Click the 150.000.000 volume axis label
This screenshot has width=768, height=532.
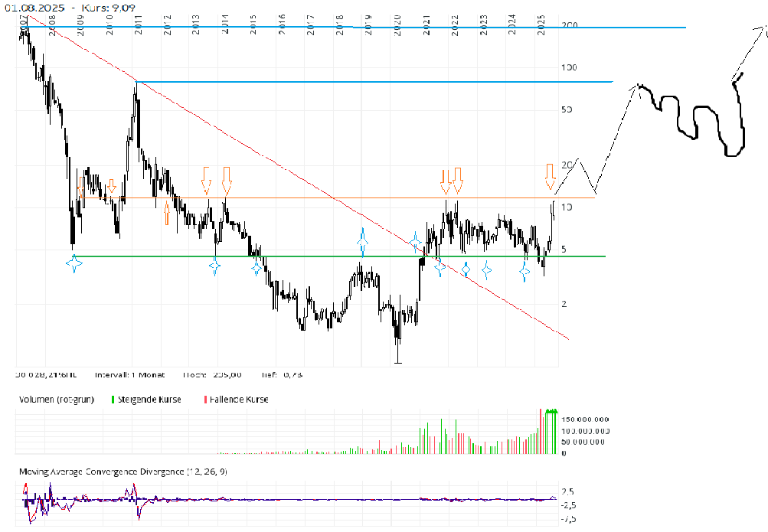pyautogui.click(x=585, y=419)
